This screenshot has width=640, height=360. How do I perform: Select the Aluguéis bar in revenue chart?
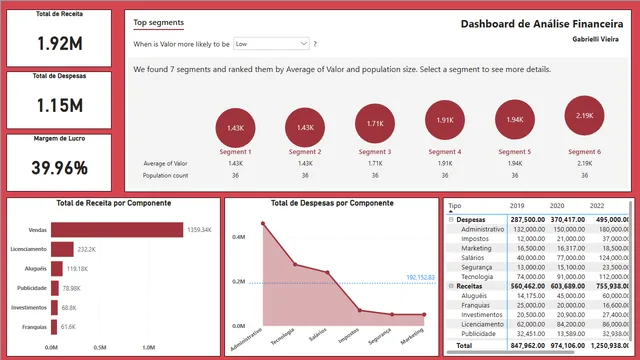(x=57, y=269)
